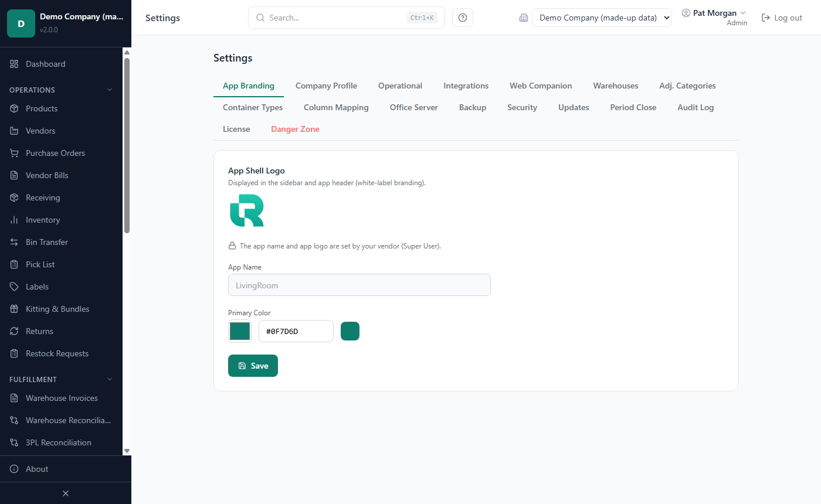The width and height of the screenshot is (821, 504).
Task: Click the Bin Transfer arrows icon
Action: click(x=14, y=242)
